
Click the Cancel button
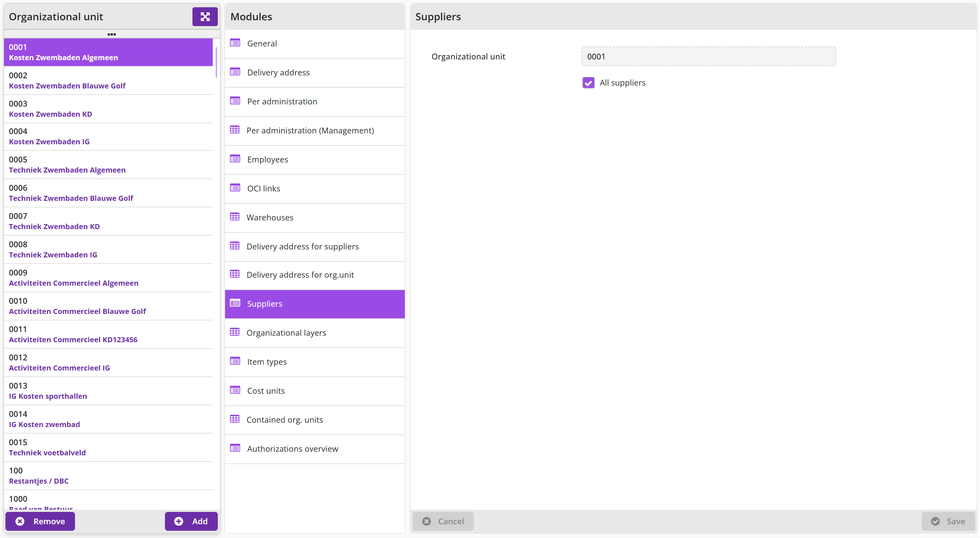[443, 521]
